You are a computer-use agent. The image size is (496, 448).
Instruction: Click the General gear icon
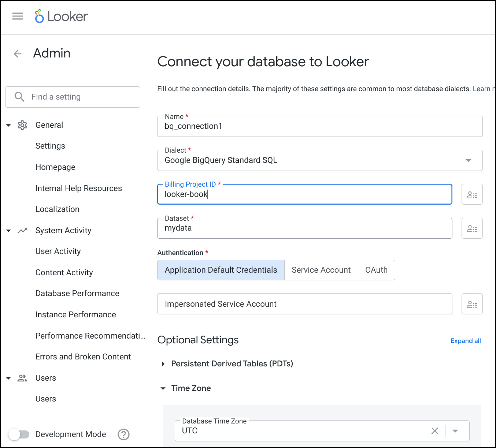tap(22, 125)
